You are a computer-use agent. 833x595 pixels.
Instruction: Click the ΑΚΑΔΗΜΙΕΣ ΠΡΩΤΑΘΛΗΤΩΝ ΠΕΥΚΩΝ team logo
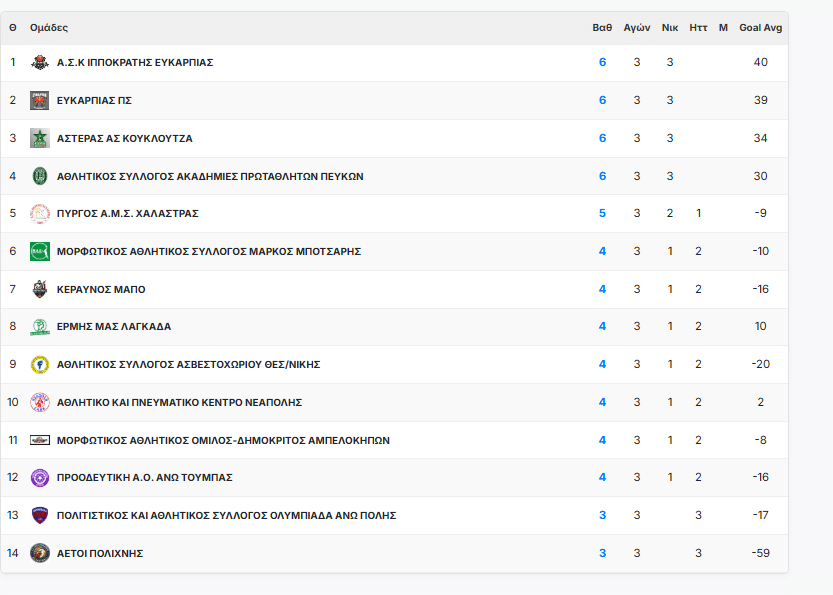click(40, 176)
